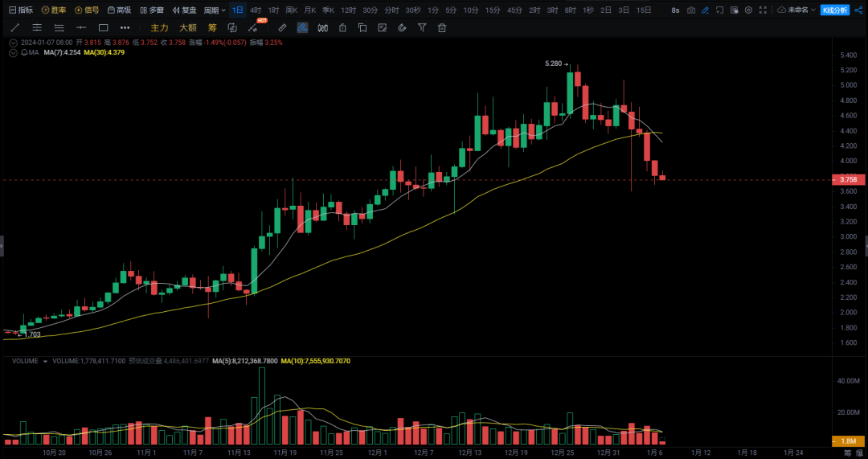The image size is (868, 459).
Task: Collapse the OHLC info row chevron
Action: click(x=14, y=42)
